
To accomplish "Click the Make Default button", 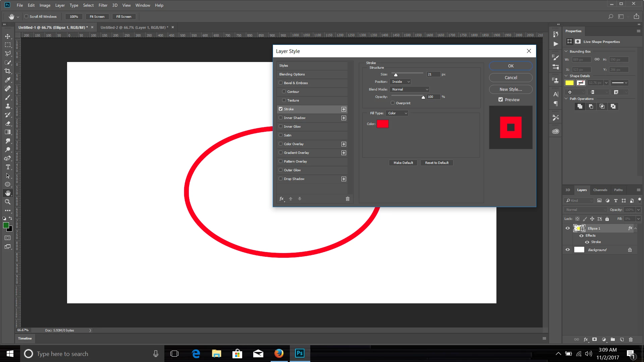I will pyautogui.click(x=403, y=163).
